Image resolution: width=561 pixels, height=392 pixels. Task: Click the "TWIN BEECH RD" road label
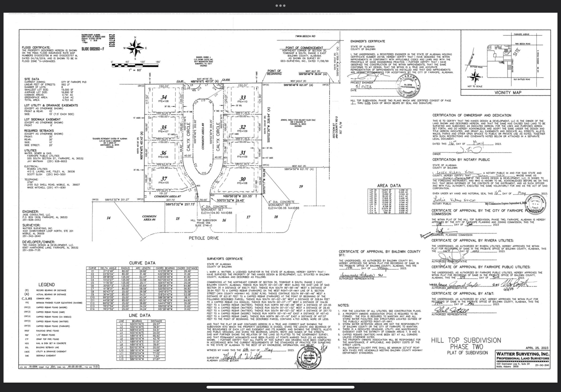[305, 36]
